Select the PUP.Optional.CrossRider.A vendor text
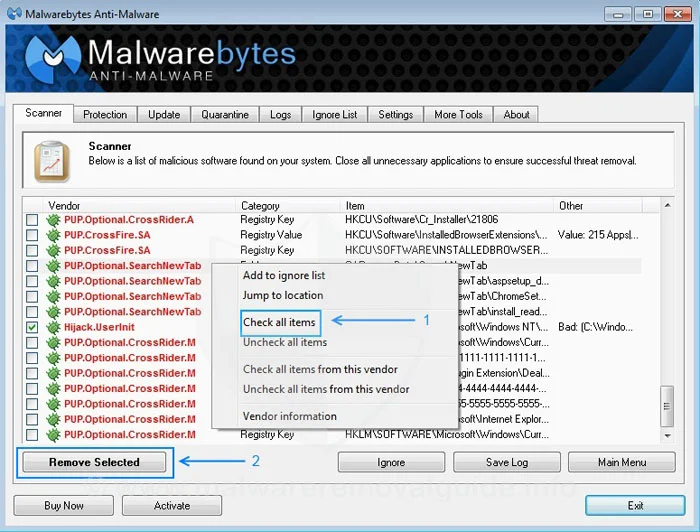700x532 pixels. (x=129, y=220)
